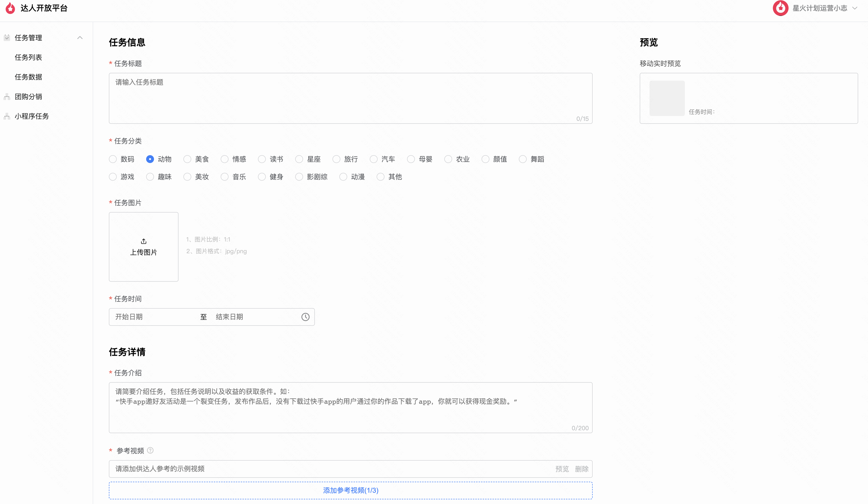Screen dimensions: 868x504
Task: Select the 星座 category
Action: [x=308, y=159]
